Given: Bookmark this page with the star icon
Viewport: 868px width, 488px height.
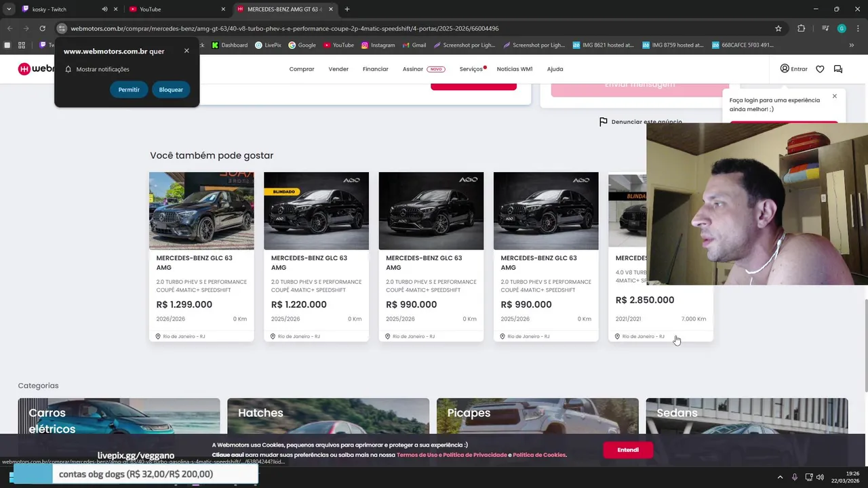Looking at the screenshot, I should coord(778,28).
